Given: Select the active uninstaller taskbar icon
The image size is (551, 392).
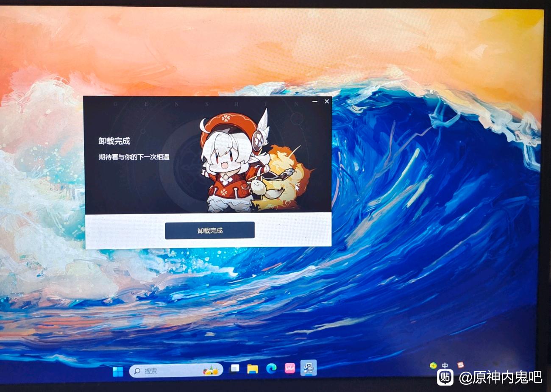Looking at the screenshot, I should click(309, 368).
